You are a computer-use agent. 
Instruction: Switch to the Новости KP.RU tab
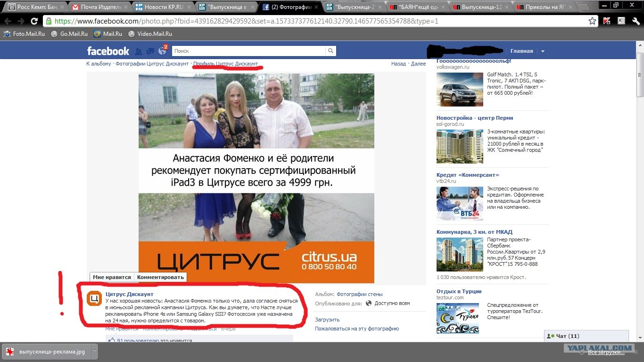point(163,7)
